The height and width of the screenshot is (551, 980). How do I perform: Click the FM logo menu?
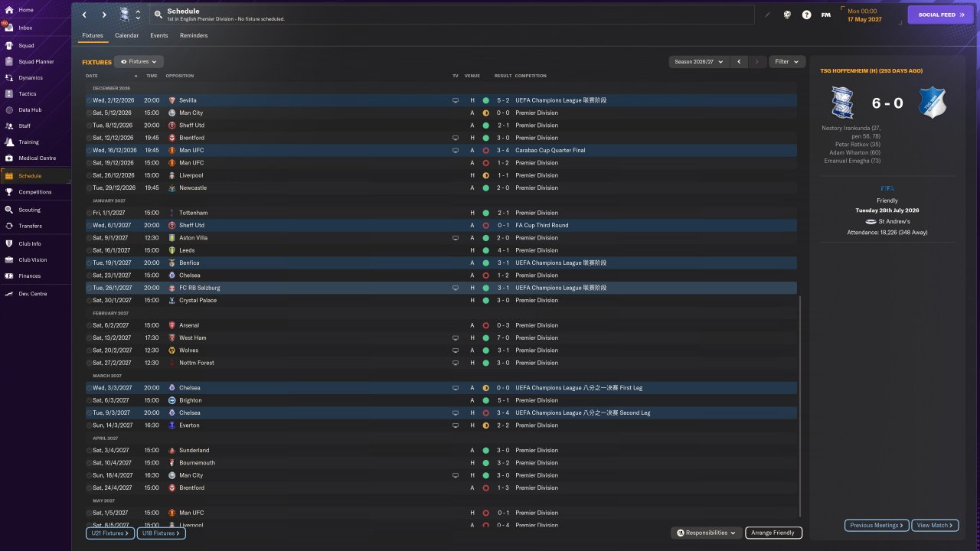tap(826, 15)
